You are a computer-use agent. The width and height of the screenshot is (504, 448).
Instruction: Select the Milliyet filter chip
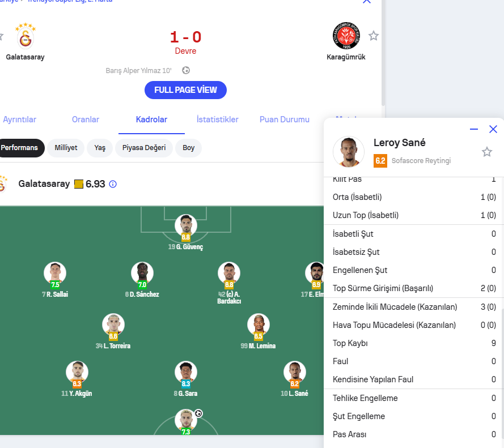66,148
